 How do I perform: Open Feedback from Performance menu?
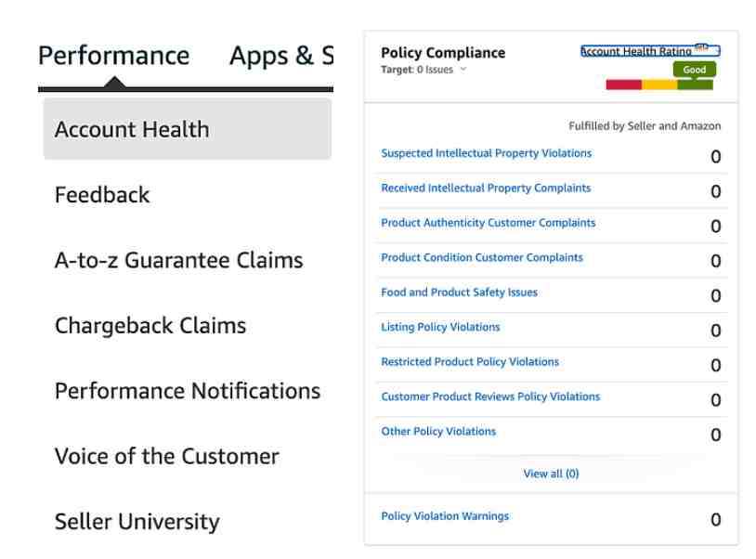point(102,195)
